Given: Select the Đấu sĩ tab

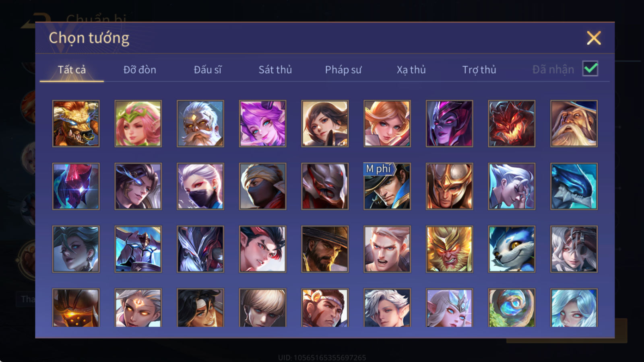Looking at the screenshot, I should [x=207, y=70].
